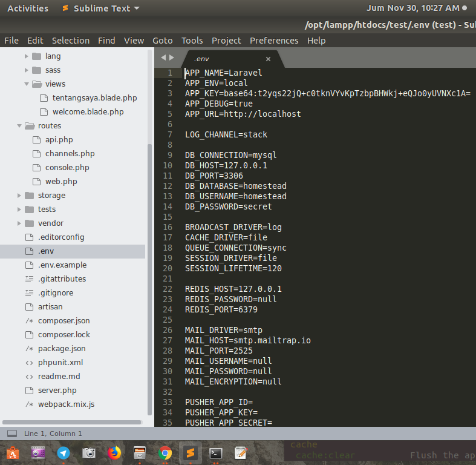Open Google Chrome from the dock
Screen dimensions: 476x465
(165, 453)
